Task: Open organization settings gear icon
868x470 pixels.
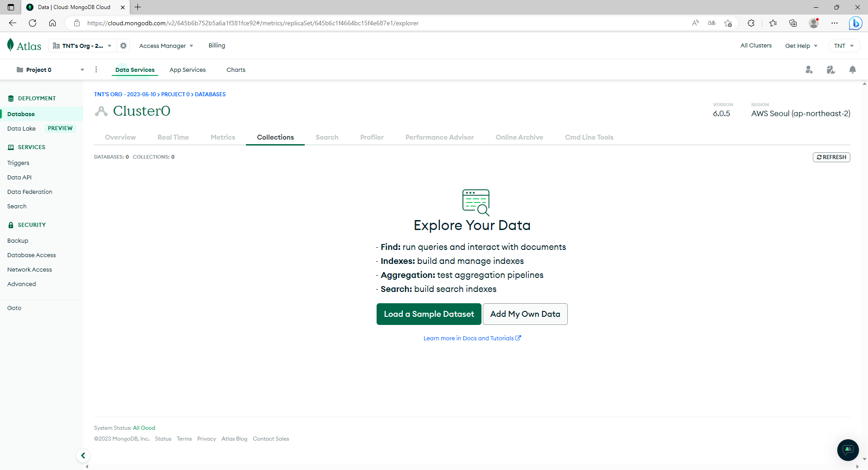Action: tap(123, 46)
